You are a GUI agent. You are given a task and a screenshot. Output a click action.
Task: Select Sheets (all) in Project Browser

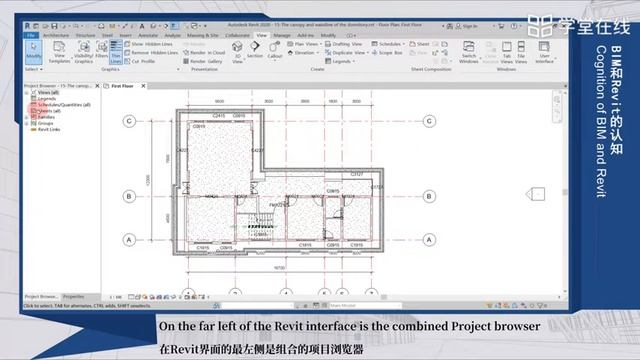pos(49,111)
